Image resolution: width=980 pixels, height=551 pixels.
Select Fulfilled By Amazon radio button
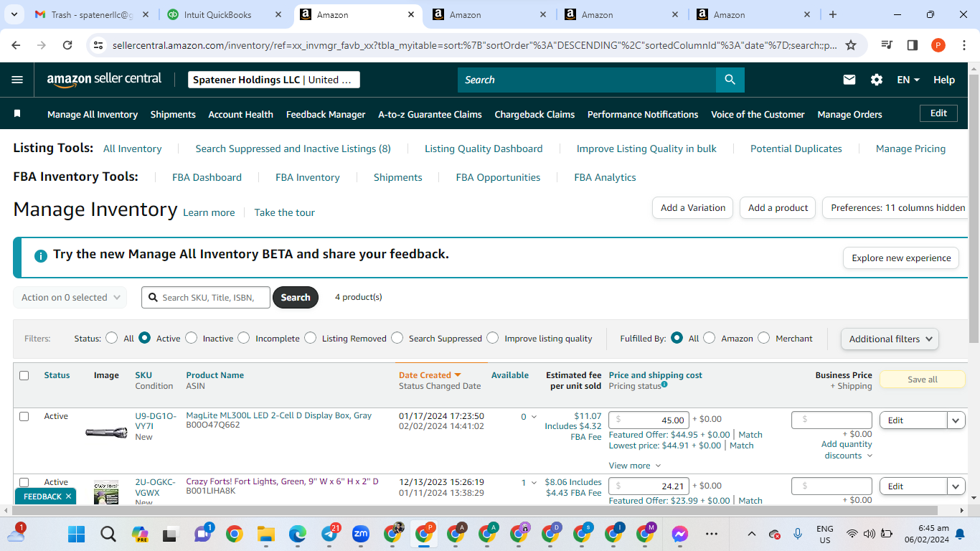(x=710, y=338)
